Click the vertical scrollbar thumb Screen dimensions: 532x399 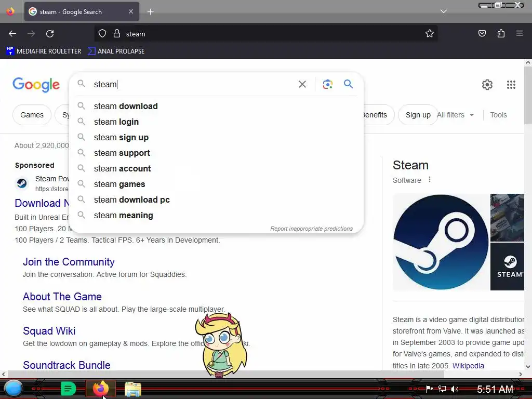528,96
